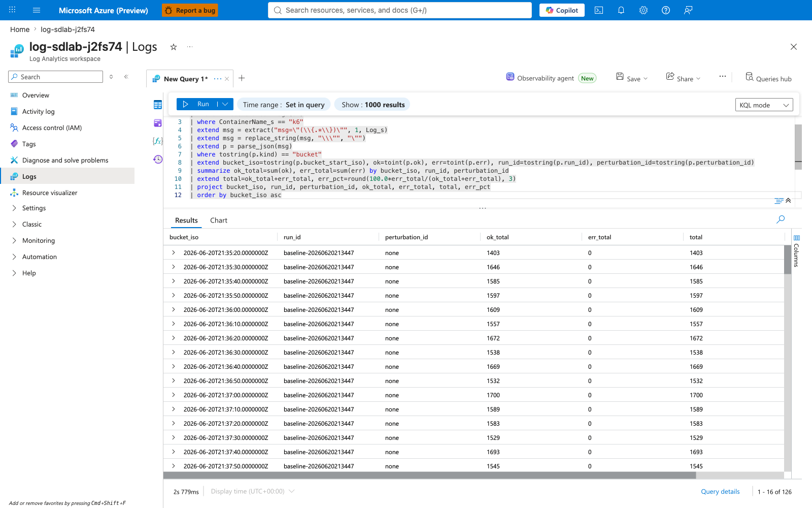Select the Results tab
812x508 pixels.
[x=186, y=220]
